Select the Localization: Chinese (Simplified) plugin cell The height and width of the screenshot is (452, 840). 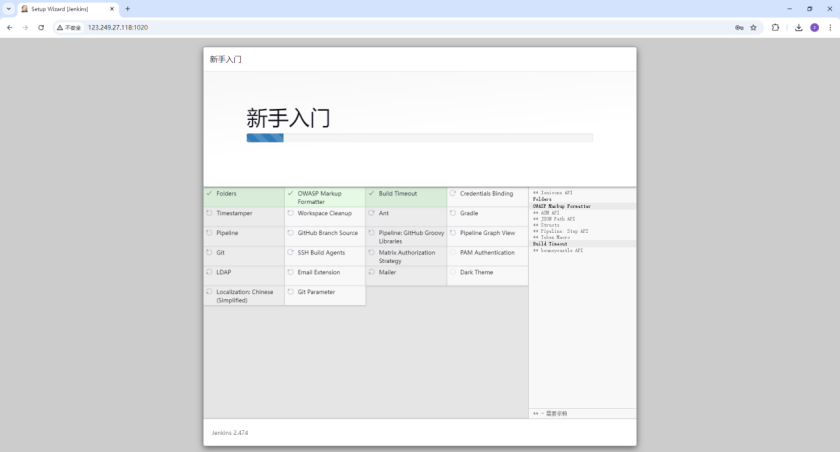pyautogui.click(x=244, y=296)
